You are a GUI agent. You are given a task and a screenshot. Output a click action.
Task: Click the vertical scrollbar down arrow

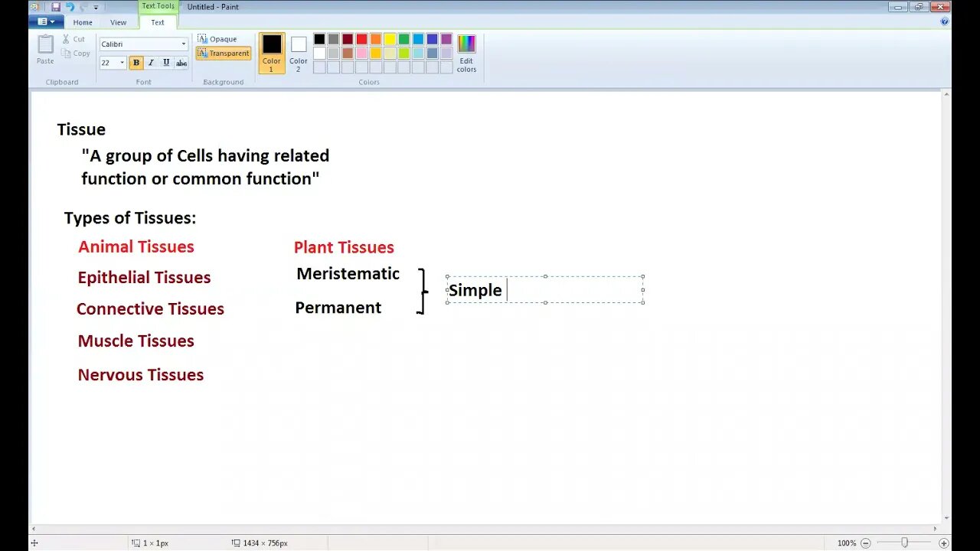(946, 518)
